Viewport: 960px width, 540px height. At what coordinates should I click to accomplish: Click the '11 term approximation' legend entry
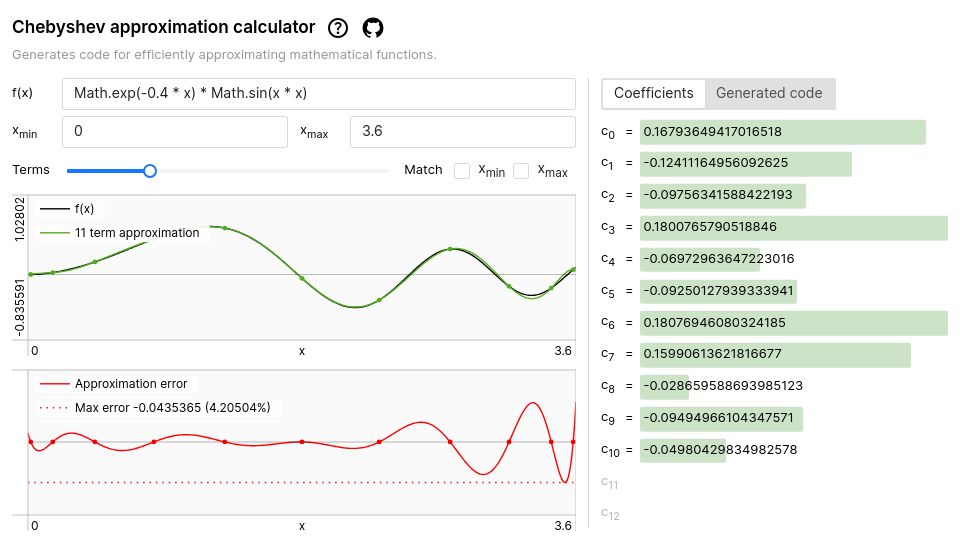tap(120, 233)
